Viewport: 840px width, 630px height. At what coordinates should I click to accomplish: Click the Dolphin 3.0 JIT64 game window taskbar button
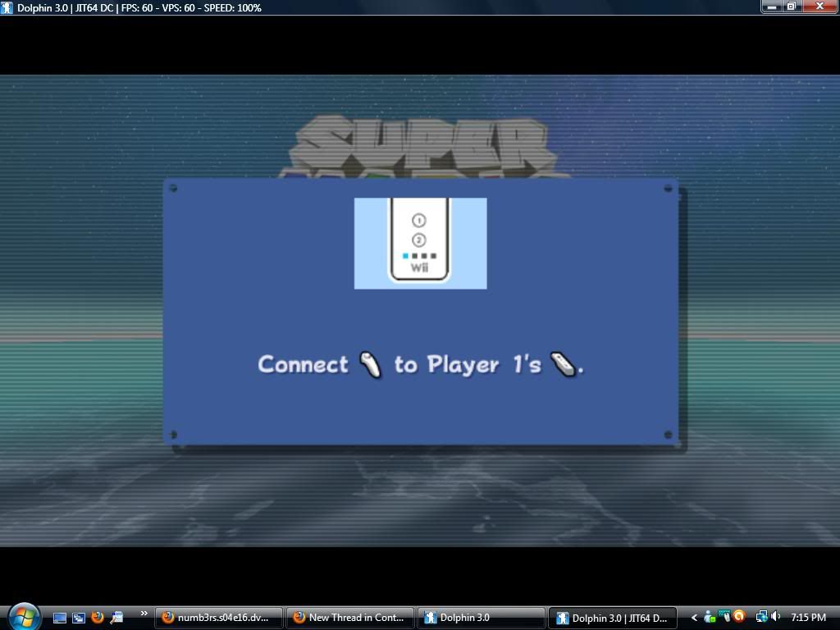click(x=612, y=618)
